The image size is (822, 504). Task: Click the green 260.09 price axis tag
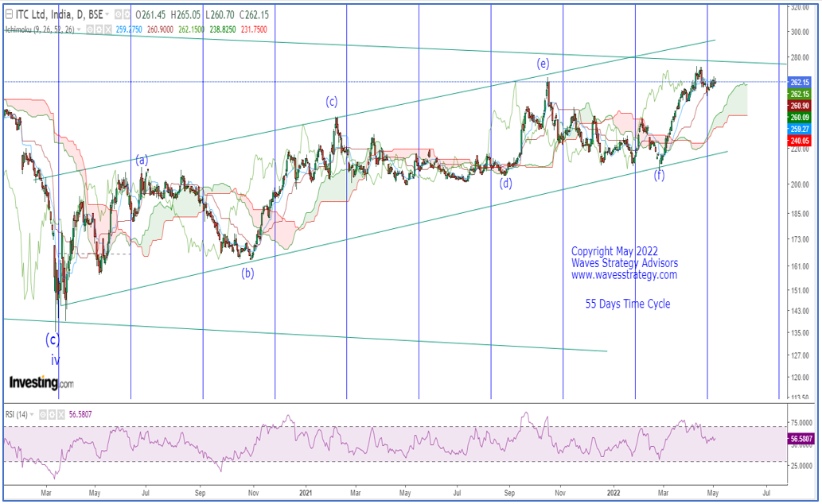(x=800, y=118)
